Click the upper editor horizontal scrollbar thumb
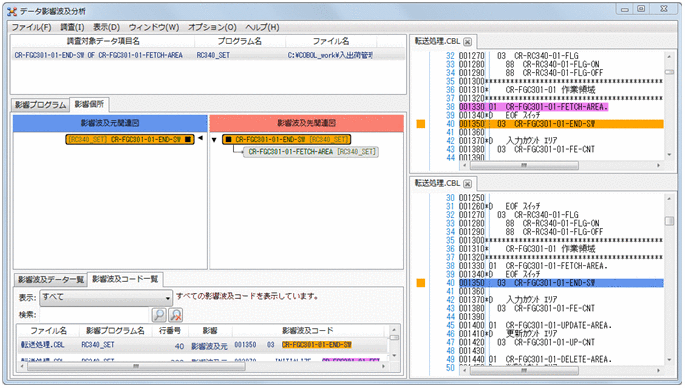Viewport: 685px width, 388px height. (524, 166)
